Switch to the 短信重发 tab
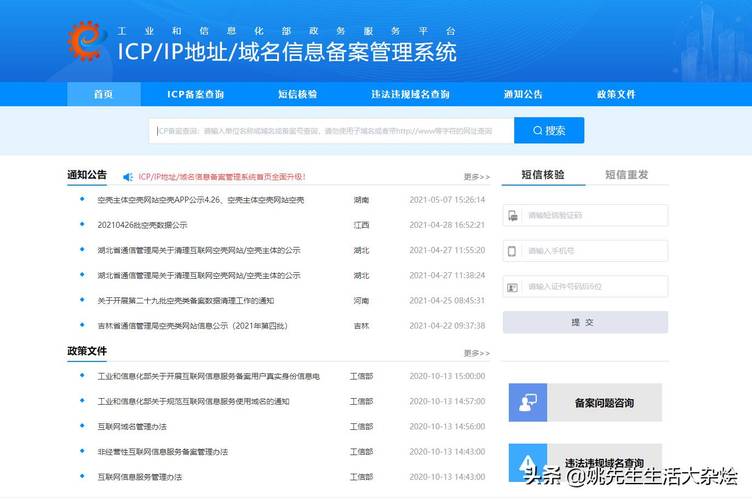752x500 pixels. [626, 175]
